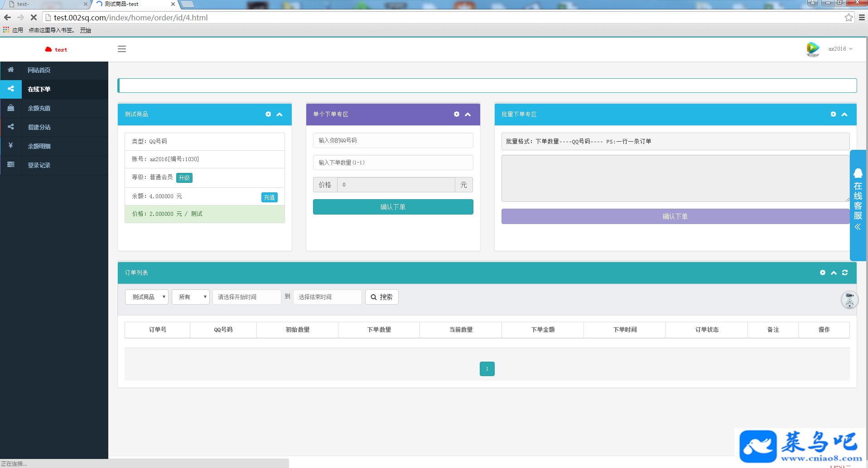Open 余额充值 sidebar menu item
This screenshot has width=868, height=468.
54,108
